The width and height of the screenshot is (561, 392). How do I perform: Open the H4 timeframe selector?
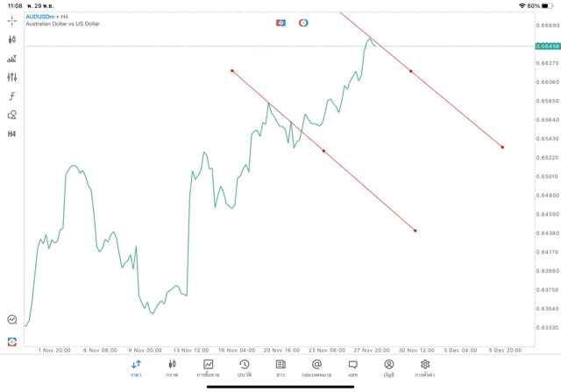(x=12, y=134)
